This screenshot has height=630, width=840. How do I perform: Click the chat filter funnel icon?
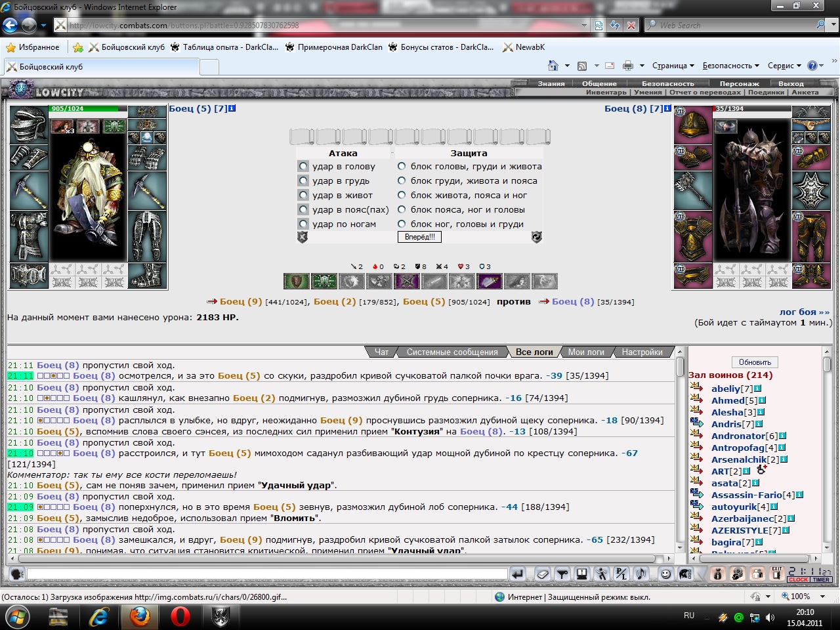tap(562, 574)
